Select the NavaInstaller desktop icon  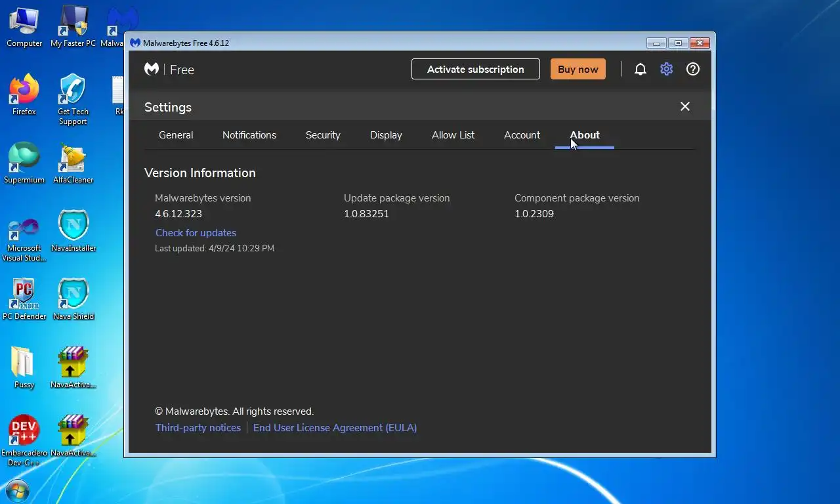[73, 232]
